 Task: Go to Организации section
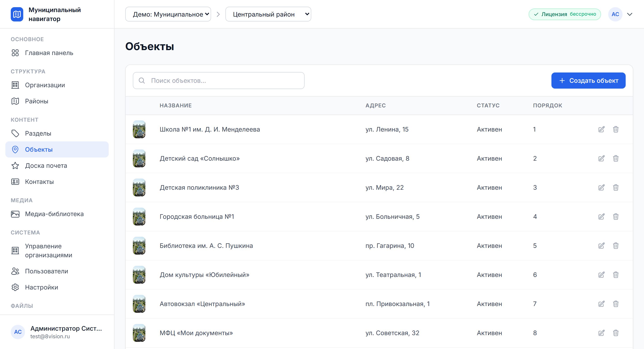click(57, 85)
